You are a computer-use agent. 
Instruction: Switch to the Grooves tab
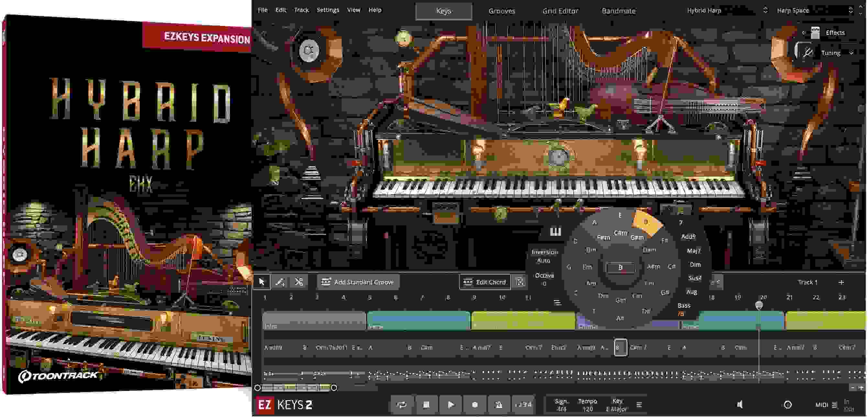(x=501, y=11)
